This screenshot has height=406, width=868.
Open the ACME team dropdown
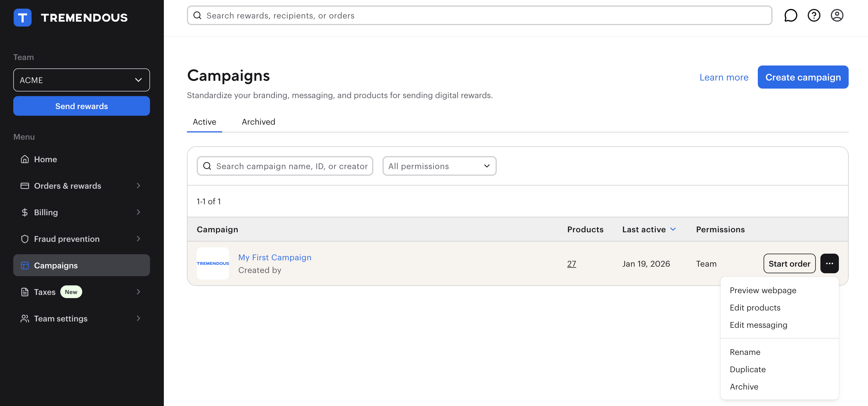click(81, 80)
